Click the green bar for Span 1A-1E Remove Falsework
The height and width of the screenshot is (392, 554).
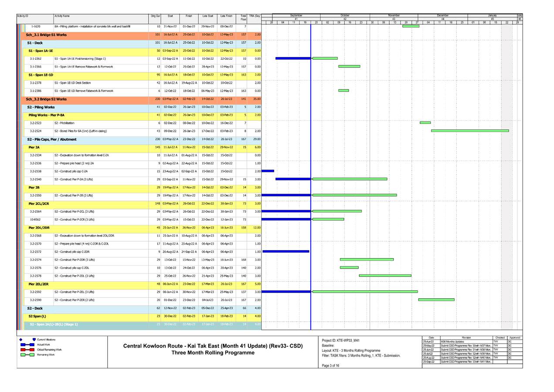coord(349,66)
